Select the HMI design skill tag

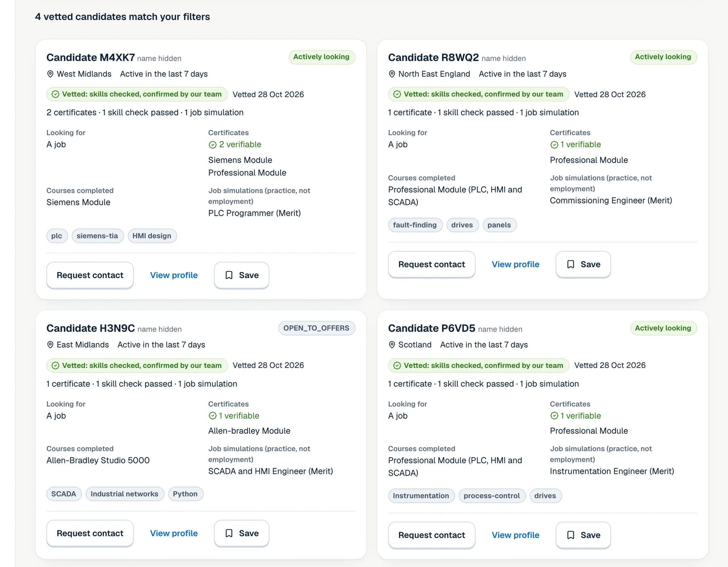[x=152, y=236]
